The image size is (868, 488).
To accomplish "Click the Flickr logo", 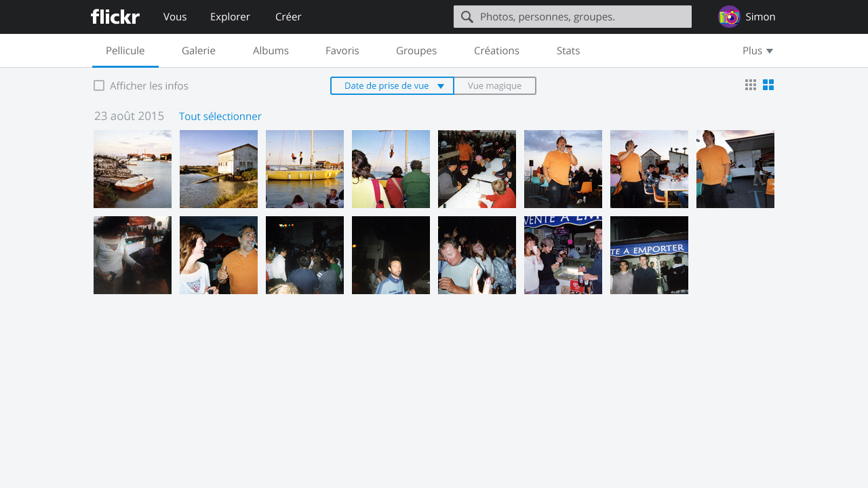I will click(x=115, y=17).
